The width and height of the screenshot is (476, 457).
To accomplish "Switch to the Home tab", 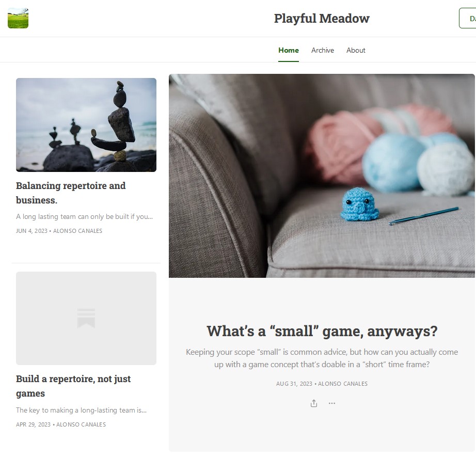I will (x=289, y=50).
